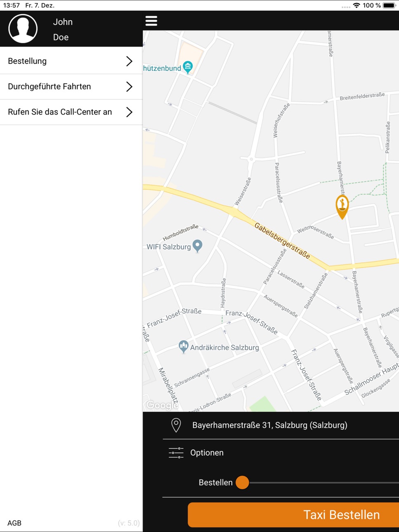The height and width of the screenshot is (532, 399).
Task: Open the Optionen row
Action: (x=281, y=453)
